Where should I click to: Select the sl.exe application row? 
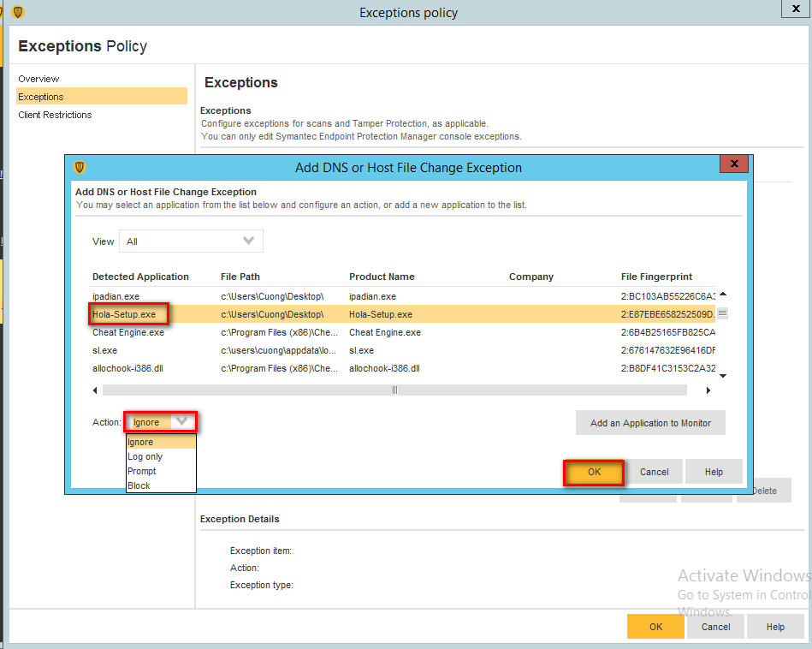tap(401, 350)
